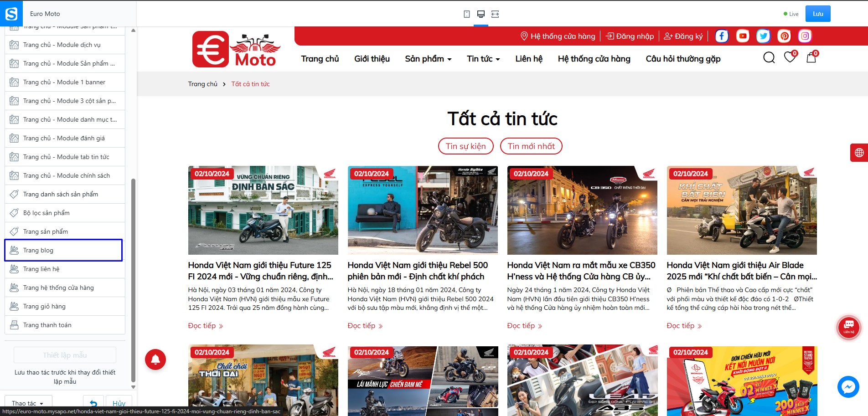Click Đọc tiếp under Rebel 500 article

[365, 326]
